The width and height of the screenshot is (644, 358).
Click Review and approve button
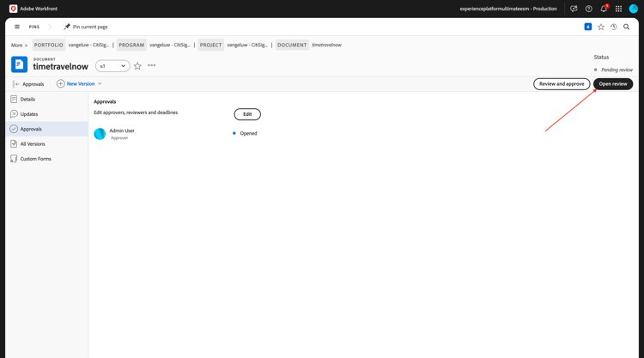click(x=562, y=84)
